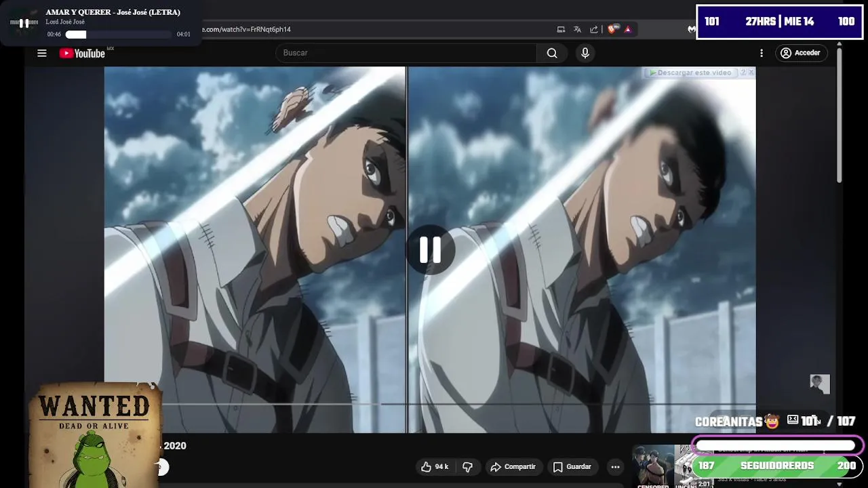Viewport: 868px width, 488px height.
Task: Click the install app icon in address bar
Action: 561,29
